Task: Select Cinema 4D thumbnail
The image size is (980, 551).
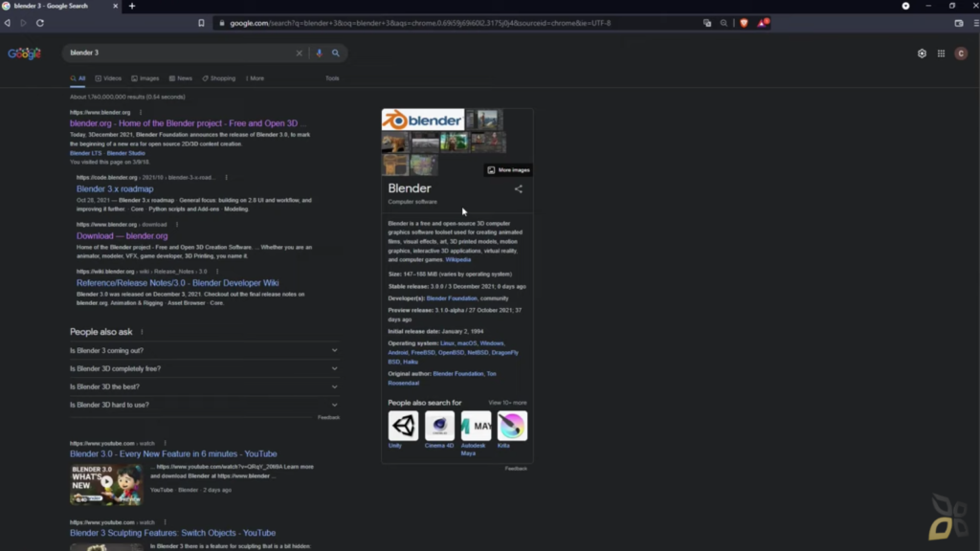Action: tap(439, 426)
